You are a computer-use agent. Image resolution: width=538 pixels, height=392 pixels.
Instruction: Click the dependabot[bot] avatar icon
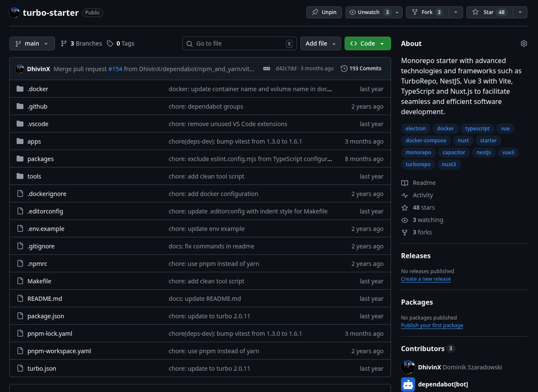click(408, 384)
